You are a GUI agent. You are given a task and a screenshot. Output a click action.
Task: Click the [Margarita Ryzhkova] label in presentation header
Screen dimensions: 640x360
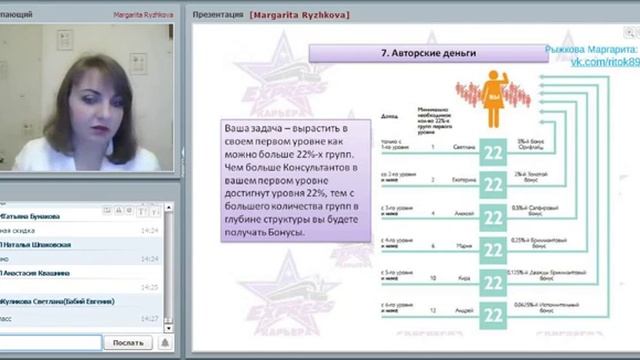point(300,15)
